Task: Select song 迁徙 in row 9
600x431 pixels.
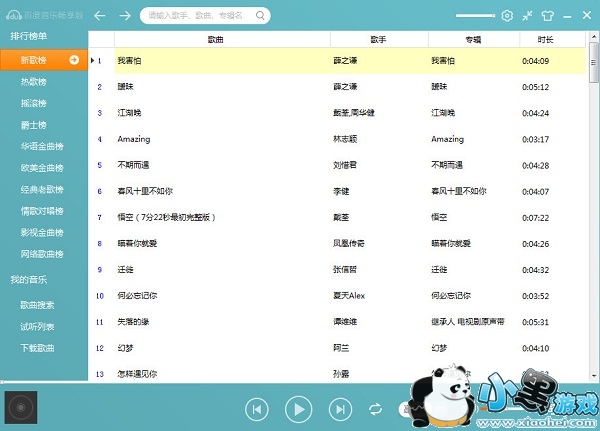Action: 126,269
